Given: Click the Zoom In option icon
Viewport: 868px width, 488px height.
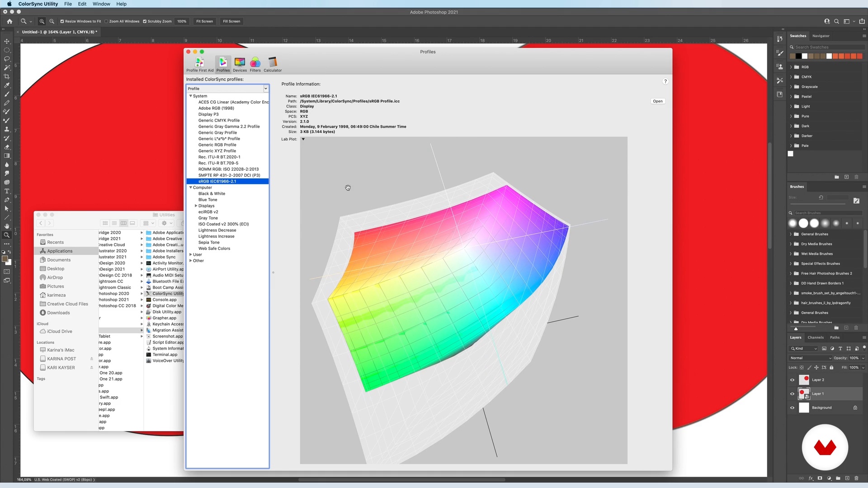Looking at the screenshot, I should pyautogui.click(x=42, y=21).
